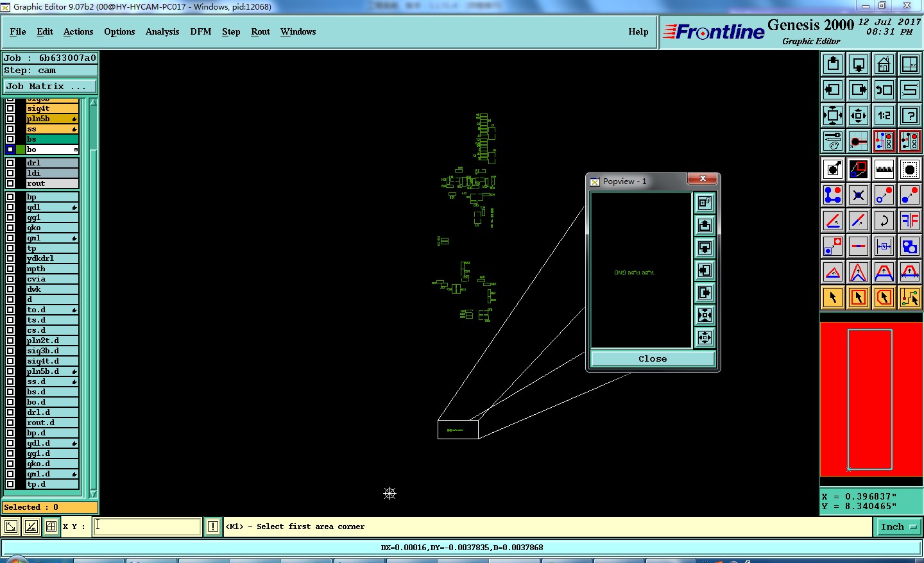
Task: Select layer name rout.d
Action: click(x=52, y=423)
